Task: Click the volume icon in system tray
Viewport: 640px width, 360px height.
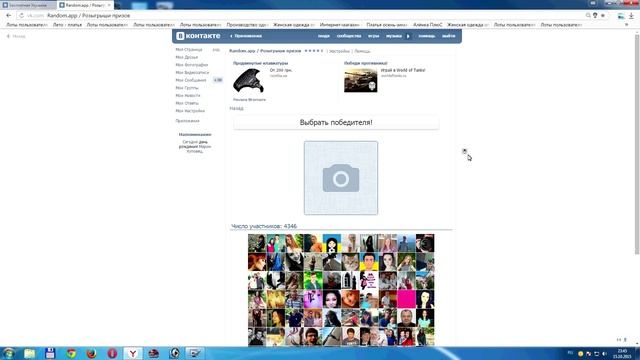Action: 604,354
